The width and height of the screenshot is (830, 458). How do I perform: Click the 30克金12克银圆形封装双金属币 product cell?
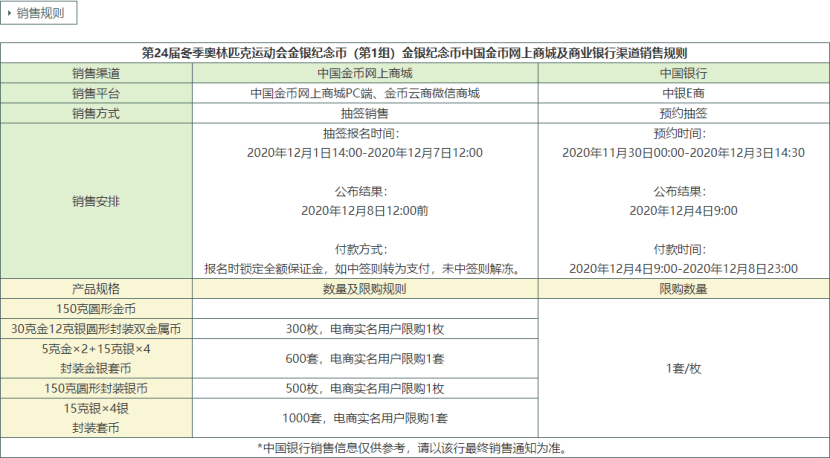[x=96, y=329]
